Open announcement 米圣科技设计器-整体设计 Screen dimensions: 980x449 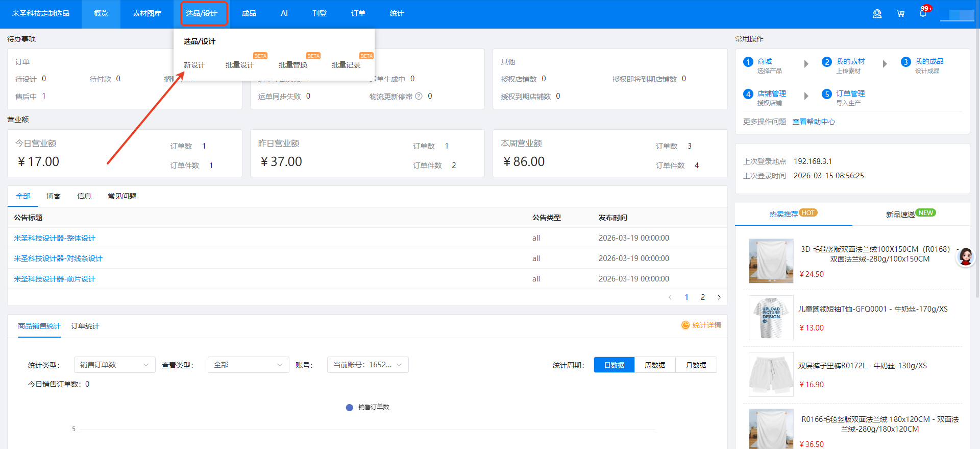[x=55, y=238]
